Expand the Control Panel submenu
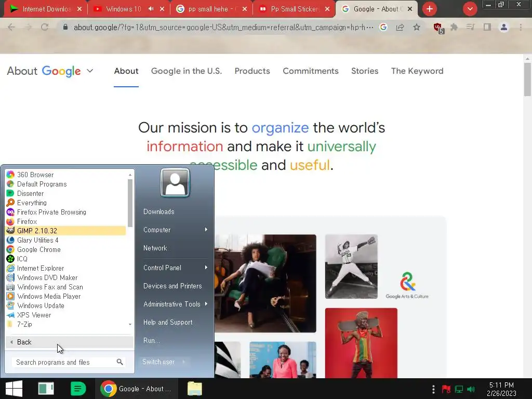 [x=206, y=268]
